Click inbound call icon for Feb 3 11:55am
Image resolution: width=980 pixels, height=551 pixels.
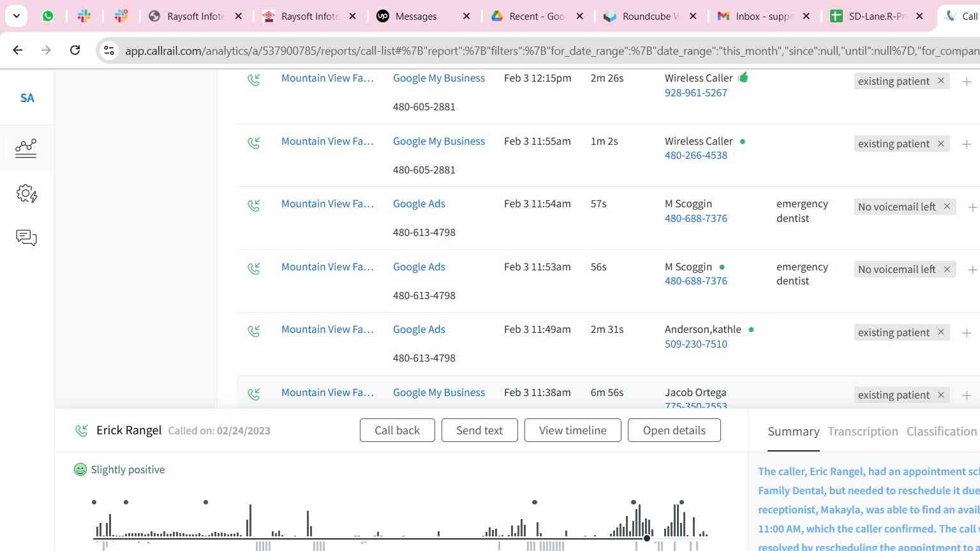pos(254,143)
